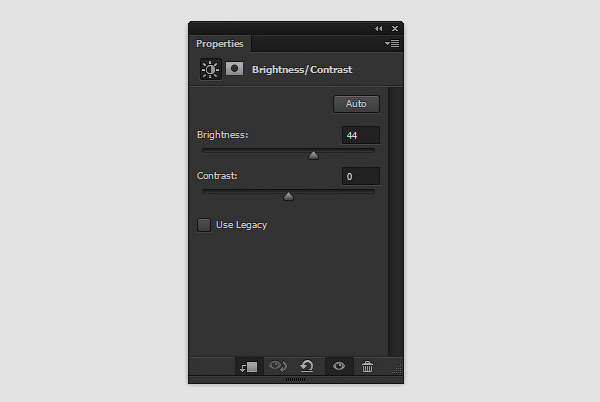Click the Brightness slider handle
Image resolution: width=600 pixels, height=402 pixels.
point(313,155)
